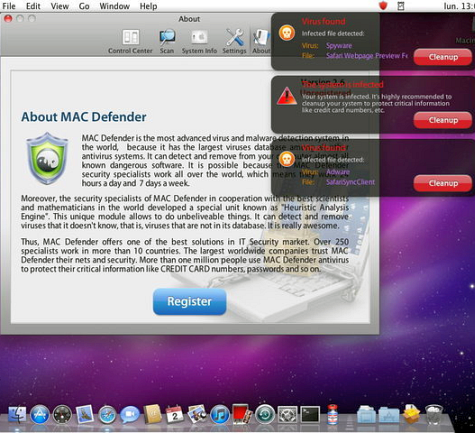Click the red warning triangle icon
Viewport: 475px width, 433px height.
(287, 96)
